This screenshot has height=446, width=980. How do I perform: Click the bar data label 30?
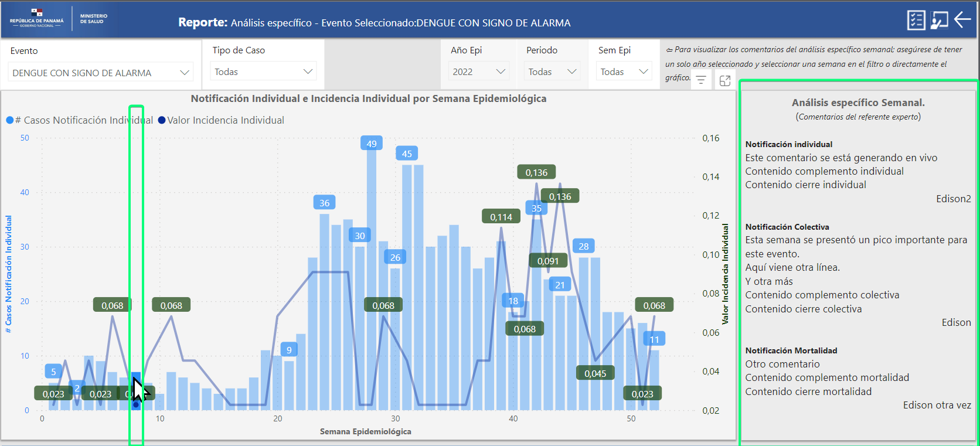pos(360,236)
